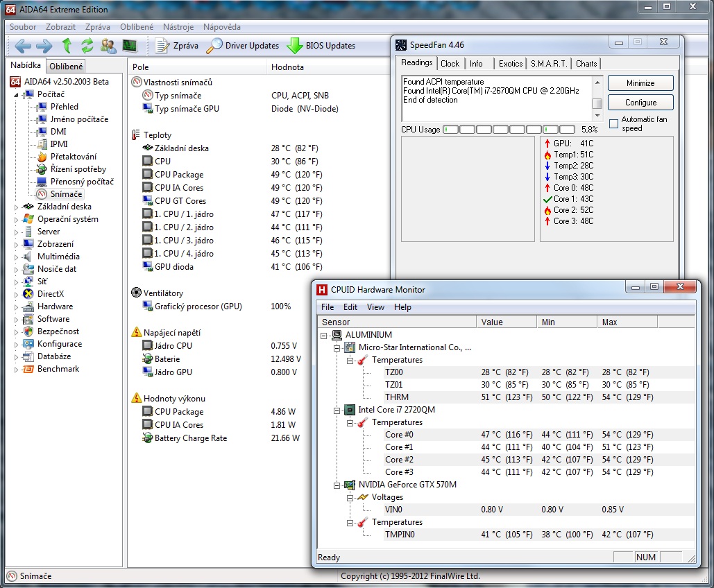Click SpeedFan Minimize button

(640, 83)
